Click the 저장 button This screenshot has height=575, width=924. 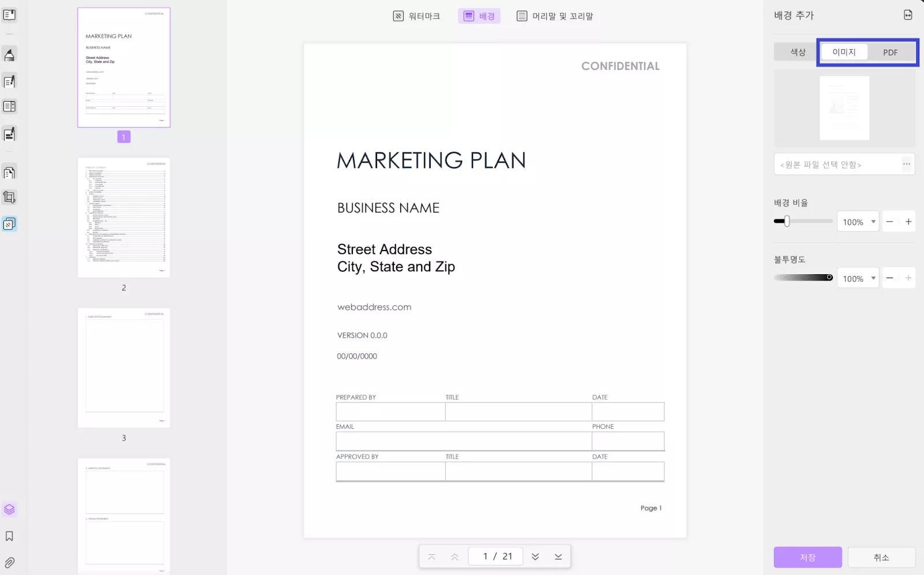coord(807,557)
